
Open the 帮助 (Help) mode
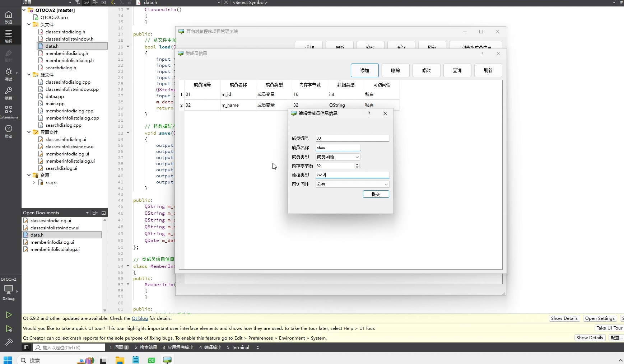coord(9,131)
